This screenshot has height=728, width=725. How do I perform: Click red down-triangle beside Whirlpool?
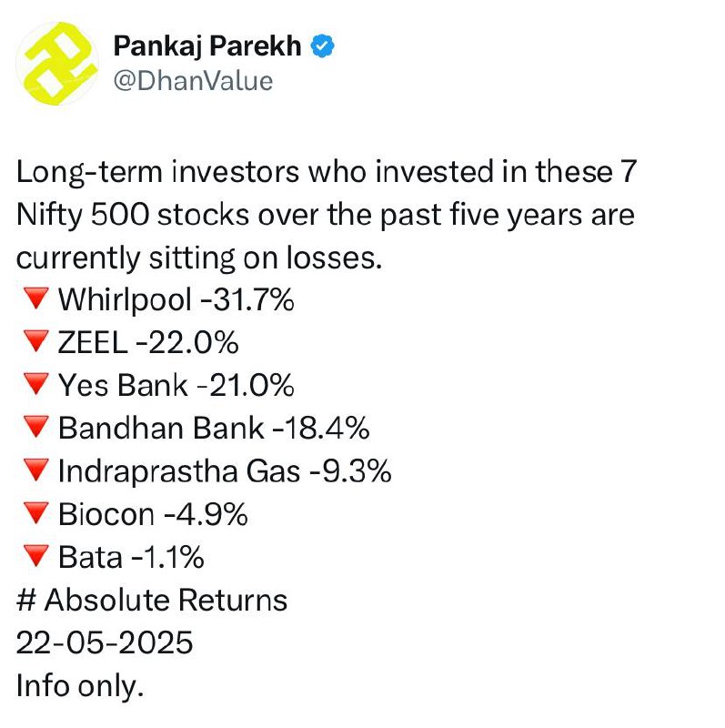36,298
